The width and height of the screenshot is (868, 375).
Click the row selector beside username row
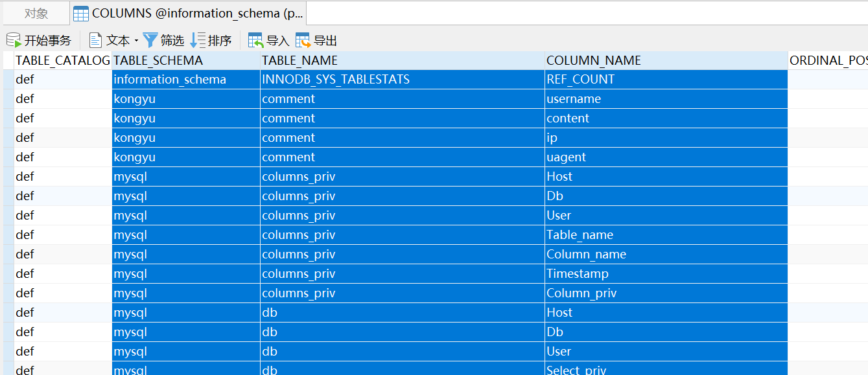[7, 99]
